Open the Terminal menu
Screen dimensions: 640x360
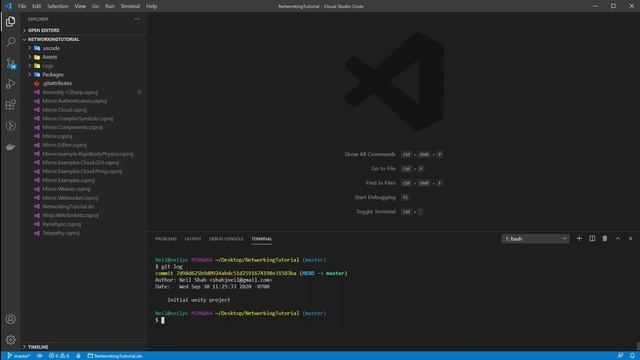tap(130, 6)
